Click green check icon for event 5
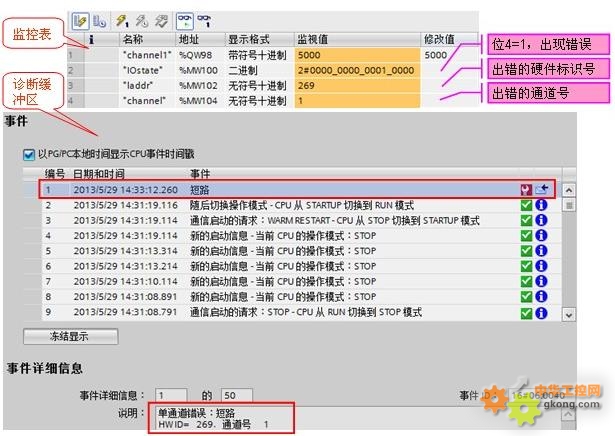This screenshot has height=436, width=615. click(x=526, y=251)
